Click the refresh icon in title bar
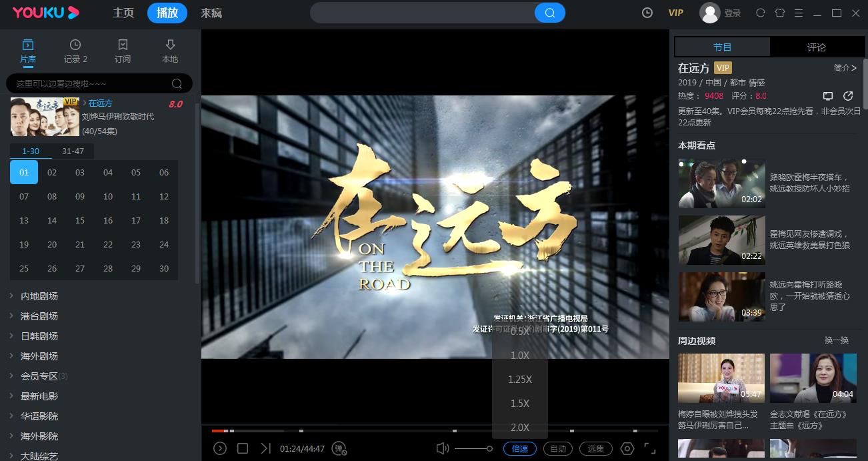 point(760,13)
